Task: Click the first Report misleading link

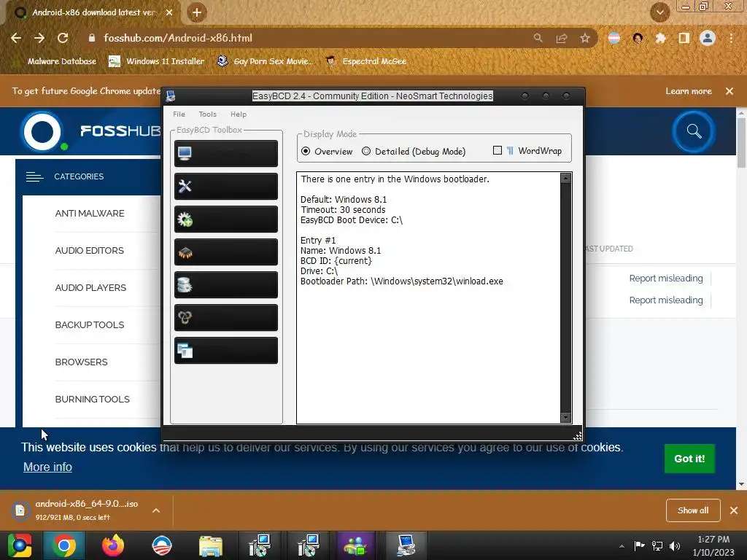Action: coord(665,279)
